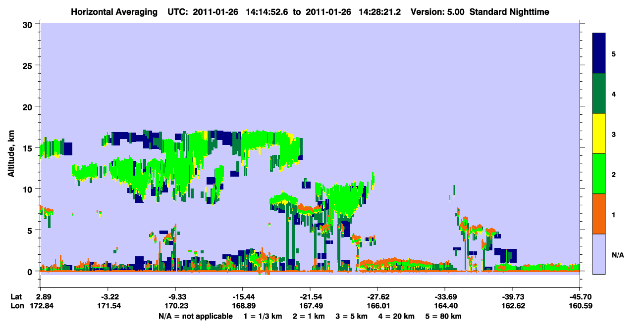This screenshot has height=330, width=644.
Task: Click the y-axis tick label 10
Action: pos(29,189)
